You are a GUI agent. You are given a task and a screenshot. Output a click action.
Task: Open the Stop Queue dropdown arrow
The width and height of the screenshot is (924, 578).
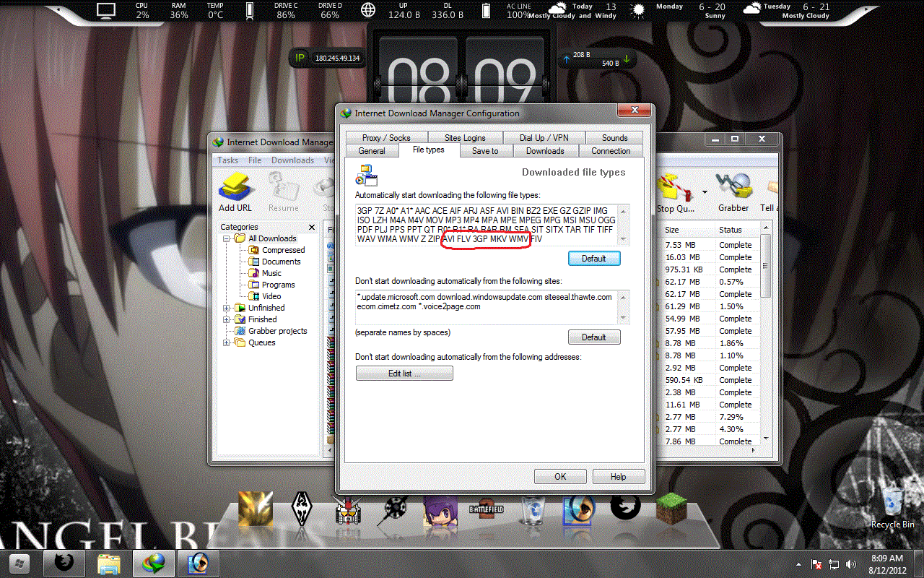[x=705, y=193]
